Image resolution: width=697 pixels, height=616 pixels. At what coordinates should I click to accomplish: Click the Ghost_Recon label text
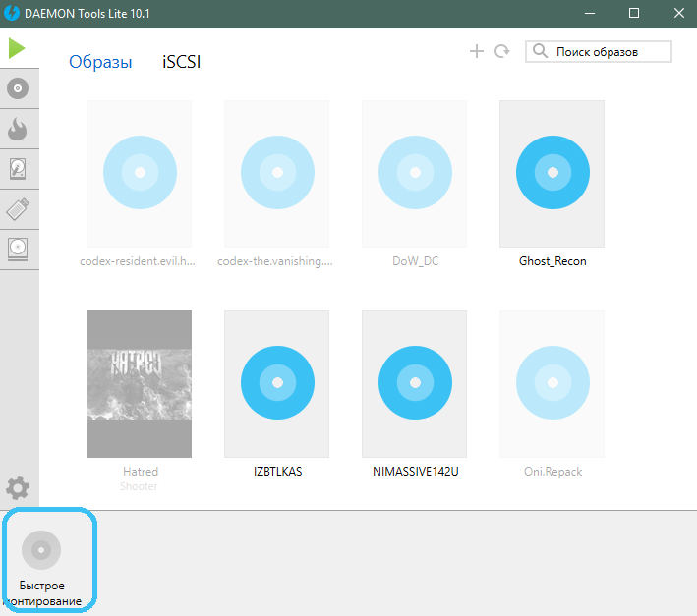click(552, 261)
